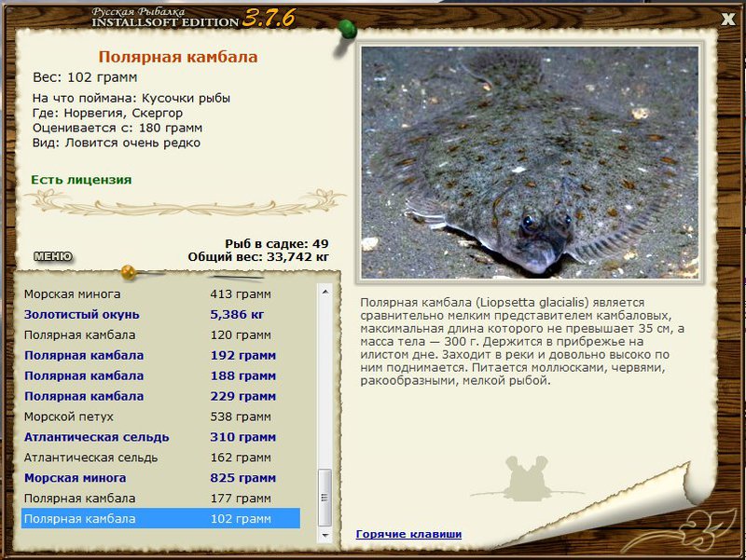Select Полярная камбала 229 грамм row
The image size is (746, 560).
pyautogui.click(x=160, y=396)
